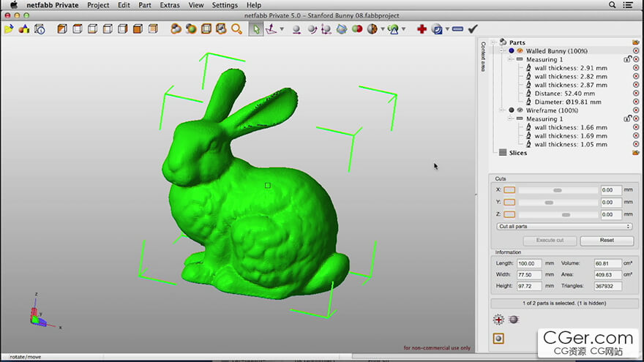Screen dimensions: 644x362
Task: Click the scale part icon
Action: (326, 29)
